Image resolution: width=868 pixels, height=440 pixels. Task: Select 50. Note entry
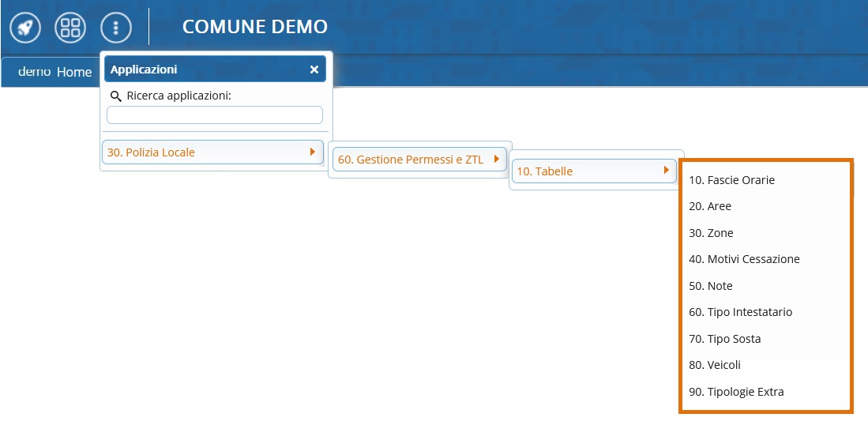711,286
